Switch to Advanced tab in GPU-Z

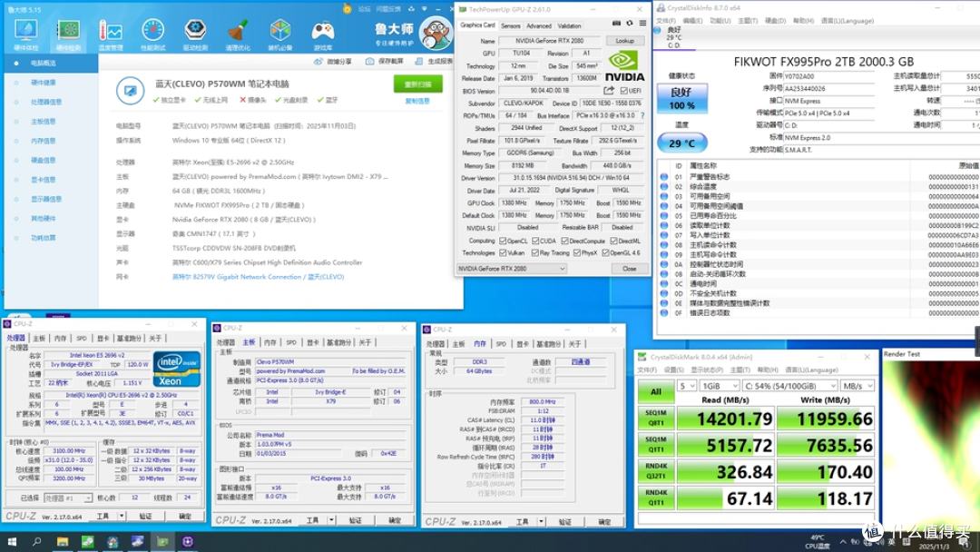coord(539,26)
